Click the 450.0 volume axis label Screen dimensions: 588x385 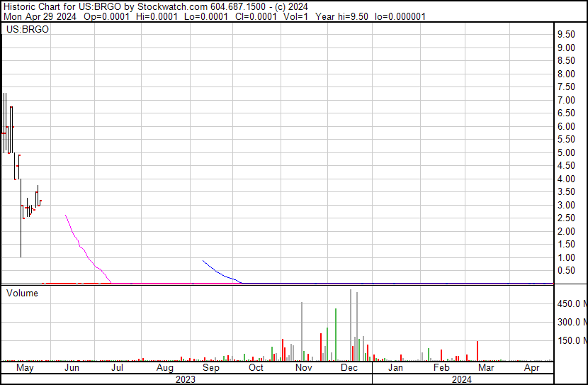572,304
